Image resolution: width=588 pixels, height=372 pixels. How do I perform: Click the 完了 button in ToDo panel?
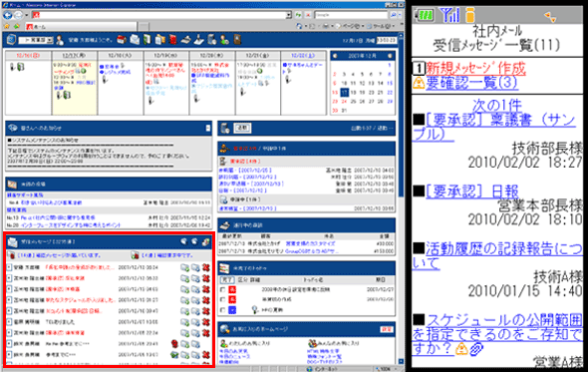(227, 279)
